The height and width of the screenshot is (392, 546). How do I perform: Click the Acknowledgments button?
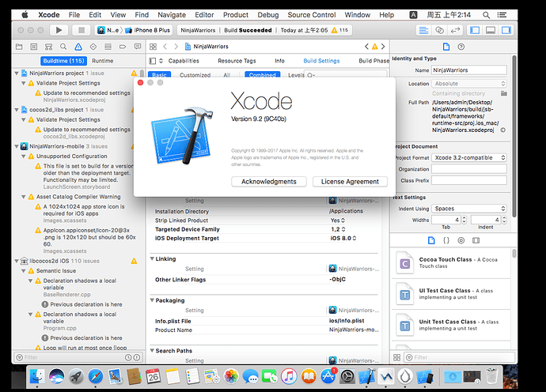click(x=269, y=182)
